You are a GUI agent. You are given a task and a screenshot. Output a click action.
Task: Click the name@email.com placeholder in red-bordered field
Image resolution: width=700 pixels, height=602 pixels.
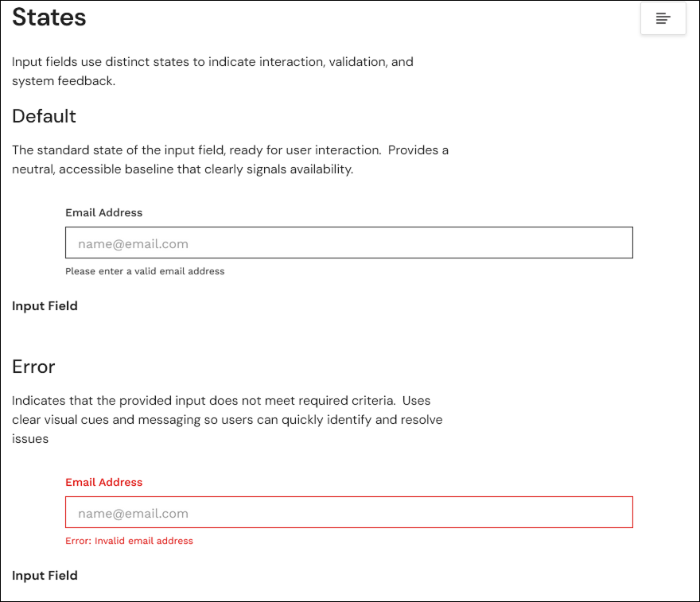(133, 513)
